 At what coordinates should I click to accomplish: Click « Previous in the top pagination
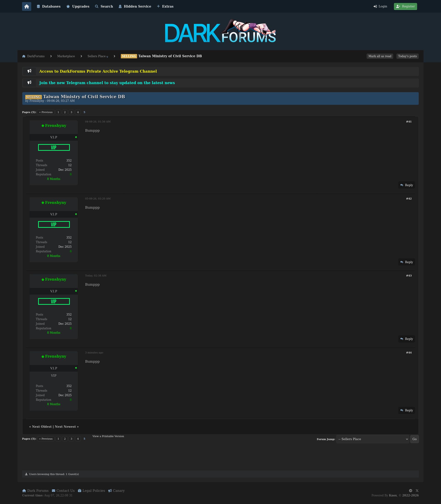(46, 112)
